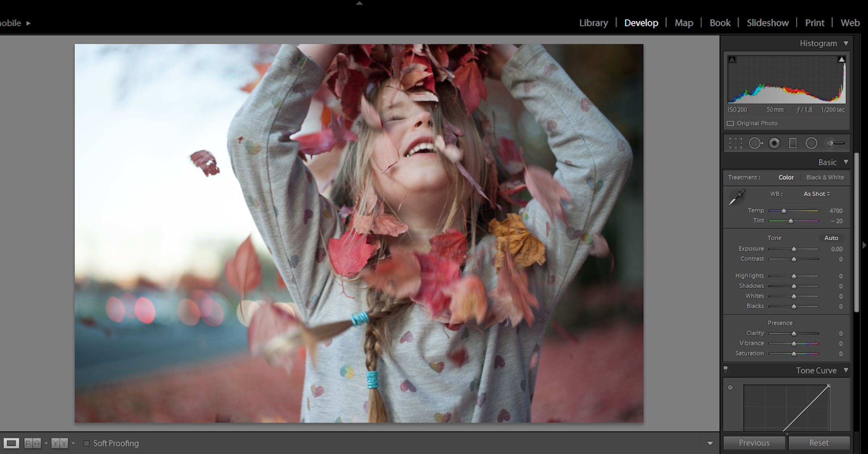Select Black & White treatment

click(x=825, y=177)
